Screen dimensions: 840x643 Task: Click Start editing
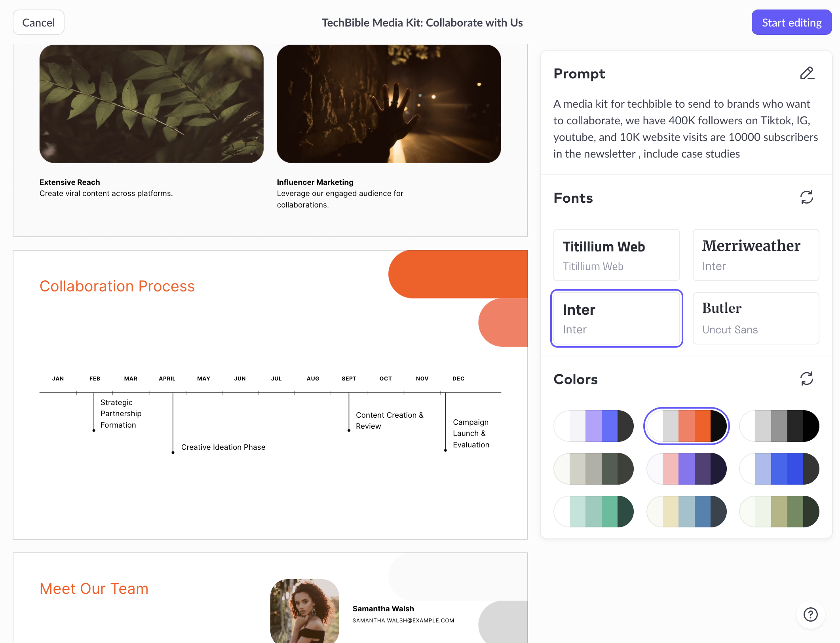[x=792, y=23]
